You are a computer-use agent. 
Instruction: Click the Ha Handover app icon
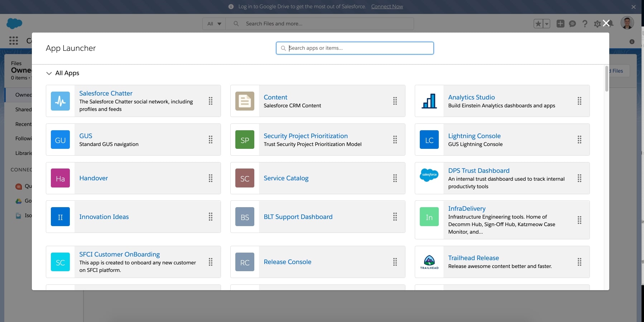[60, 178]
